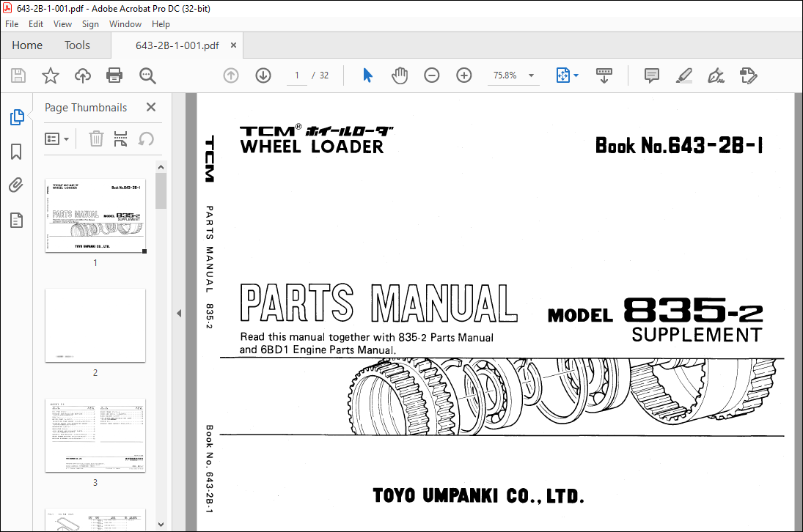This screenshot has height=532, width=803.
Task: Zoom out with minus button
Action: click(x=432, y=75)
